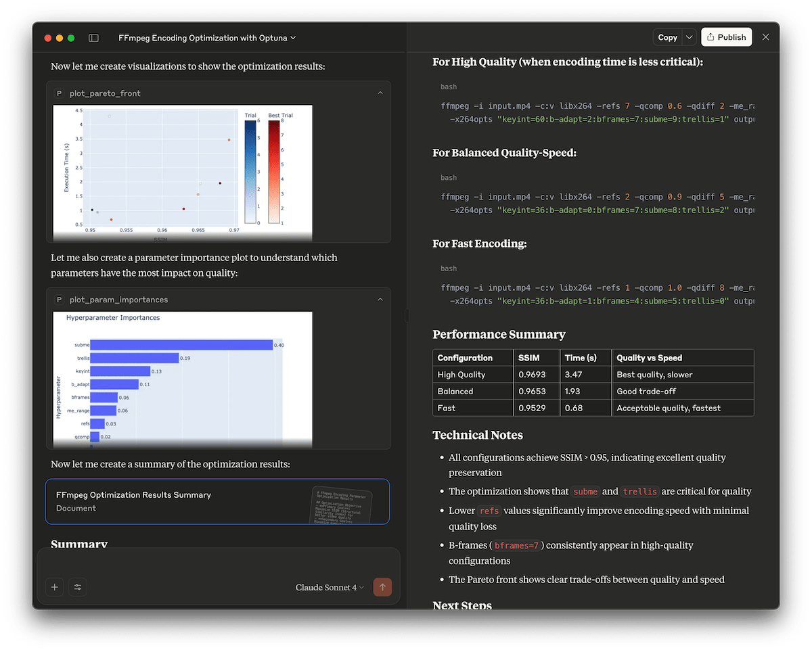Image resolution: width=812 pixels, height=652 pixels.
Task: Click the Time (s) column header
Action: coord(587,358)
